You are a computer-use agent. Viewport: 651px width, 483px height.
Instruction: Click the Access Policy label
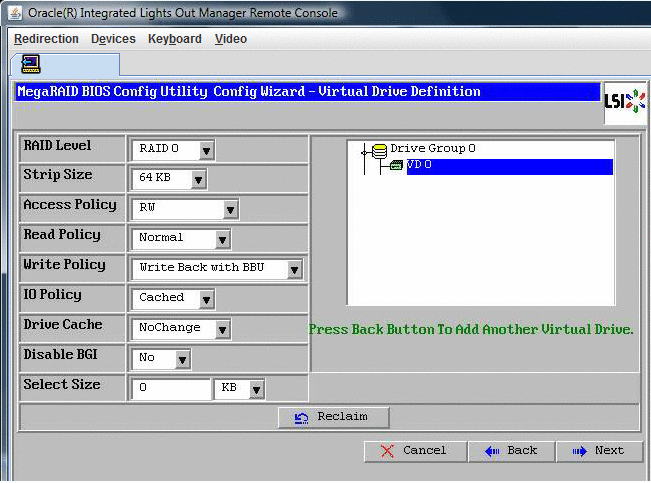point(70,205)
